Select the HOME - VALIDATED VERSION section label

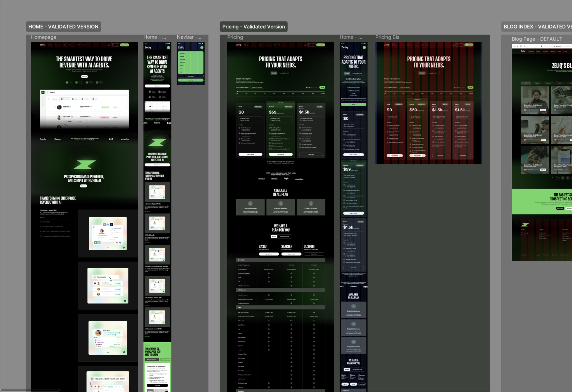click(x=63, y=27)
